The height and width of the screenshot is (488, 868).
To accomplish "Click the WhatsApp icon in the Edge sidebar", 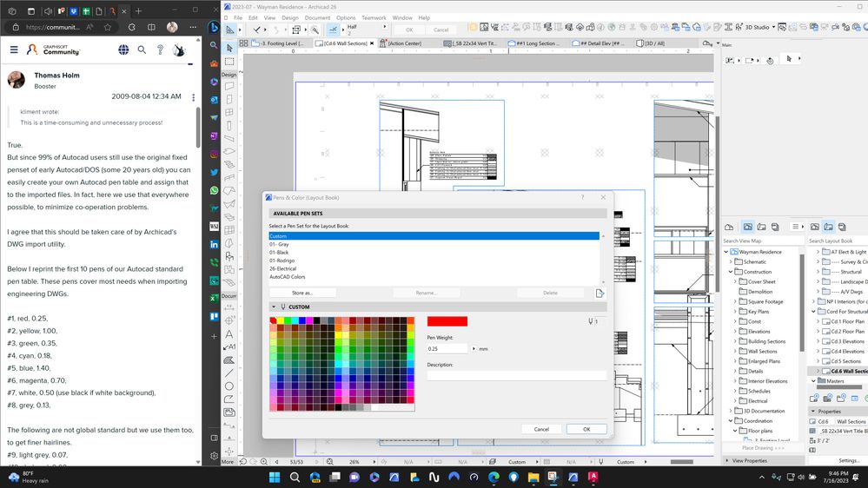I will 214,190.
